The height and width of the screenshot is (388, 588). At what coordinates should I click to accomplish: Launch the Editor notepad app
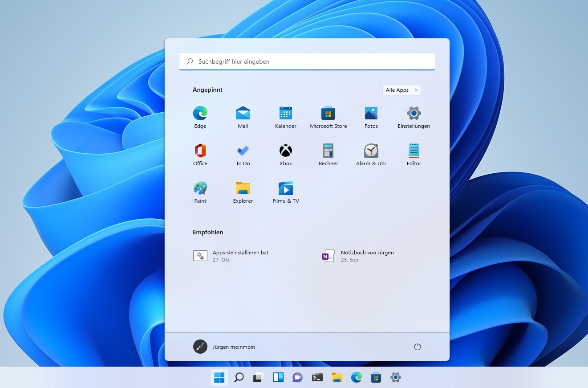pos(414,155)
